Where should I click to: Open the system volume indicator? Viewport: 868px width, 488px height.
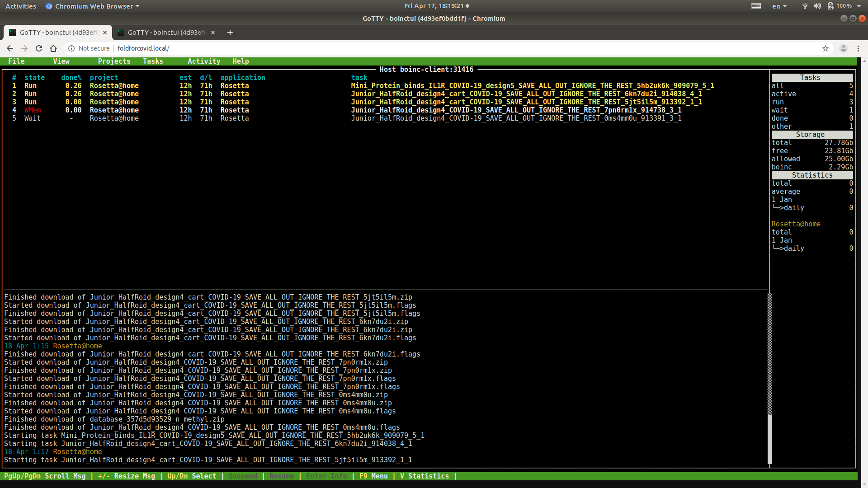coord(817,6)
